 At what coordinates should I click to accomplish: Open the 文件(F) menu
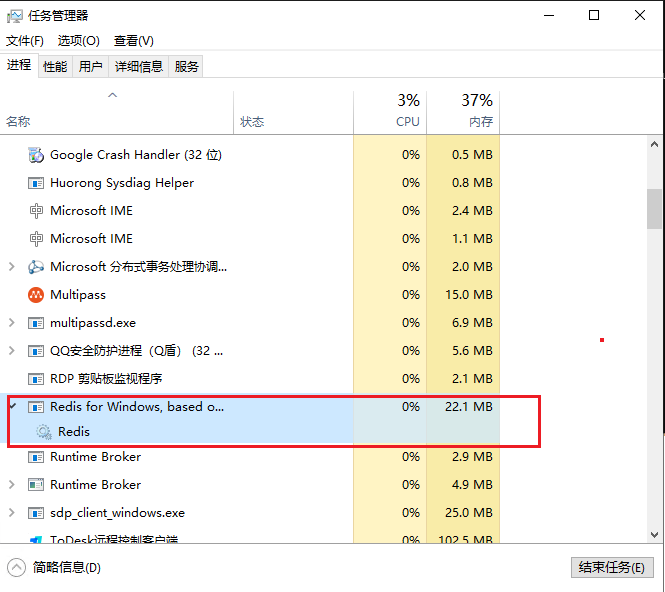tap(25, 41)
